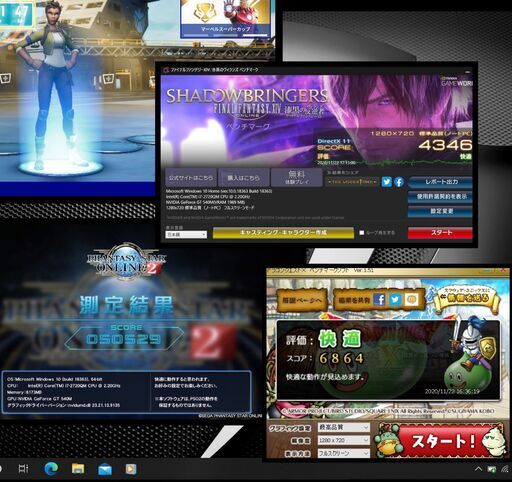Open the 結果をシェア dropdown in FFXIV benchmark
The height and width of the screenshot is (482, 512).
click(352, 182)
